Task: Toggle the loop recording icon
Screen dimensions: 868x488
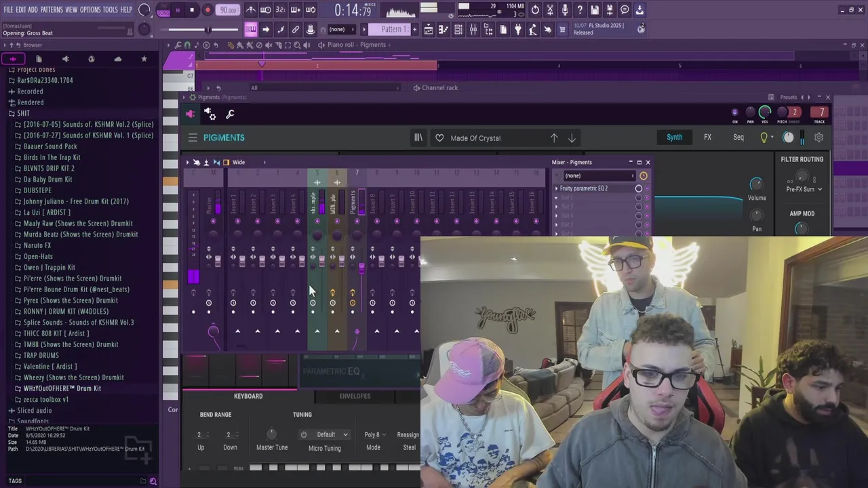Action: coord(311,10)
